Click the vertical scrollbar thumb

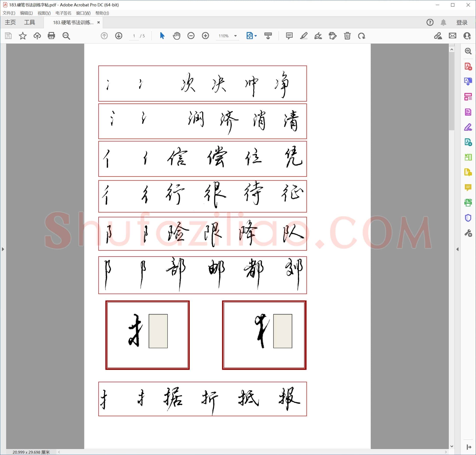tap(451, 91)
